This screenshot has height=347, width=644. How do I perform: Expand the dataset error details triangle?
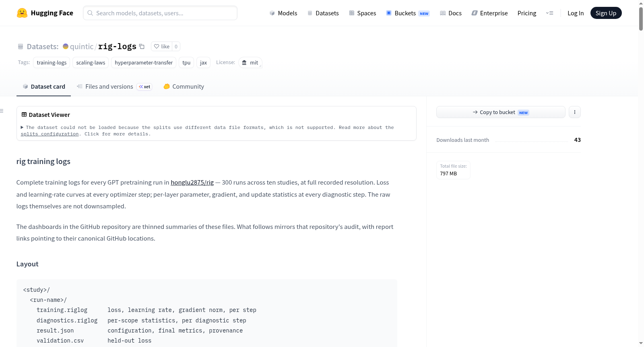click(x=22, y=127)
